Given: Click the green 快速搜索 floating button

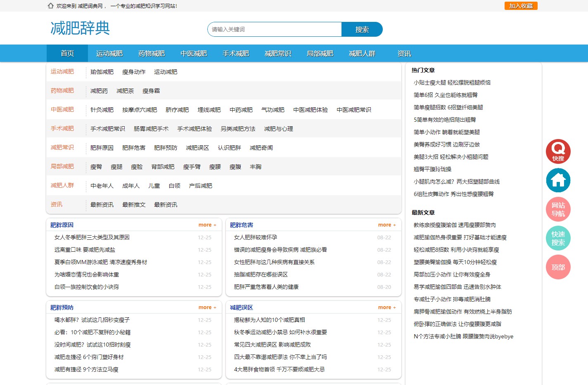Looking at the screenshot, I should coord(558,238).
